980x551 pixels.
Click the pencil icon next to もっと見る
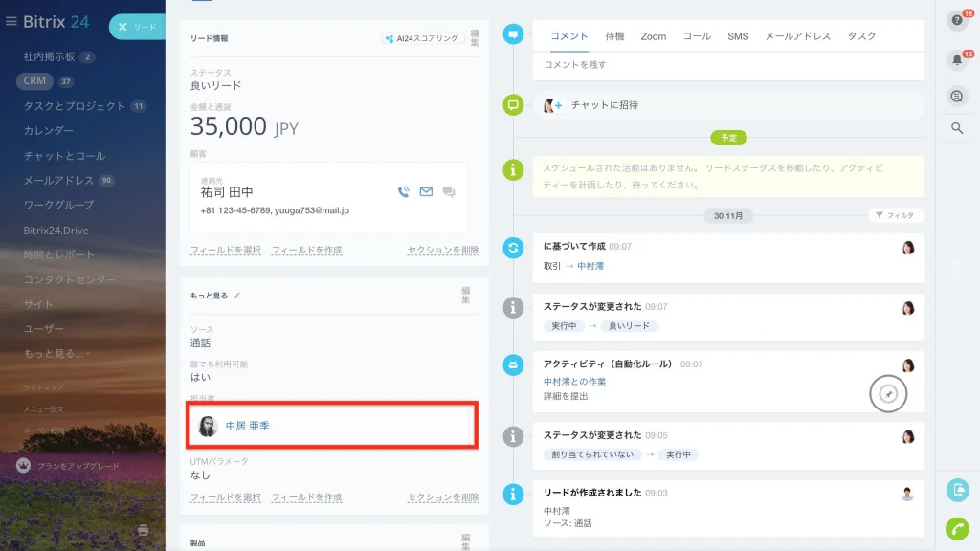tap(237, 296)
